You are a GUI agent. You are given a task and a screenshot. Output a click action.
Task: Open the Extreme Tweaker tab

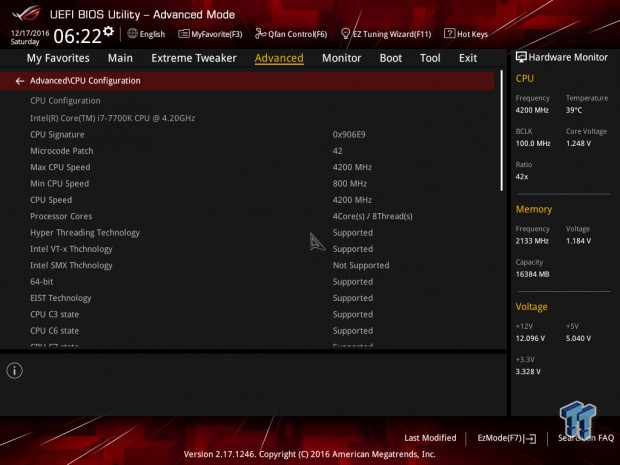tap(194, 58)
